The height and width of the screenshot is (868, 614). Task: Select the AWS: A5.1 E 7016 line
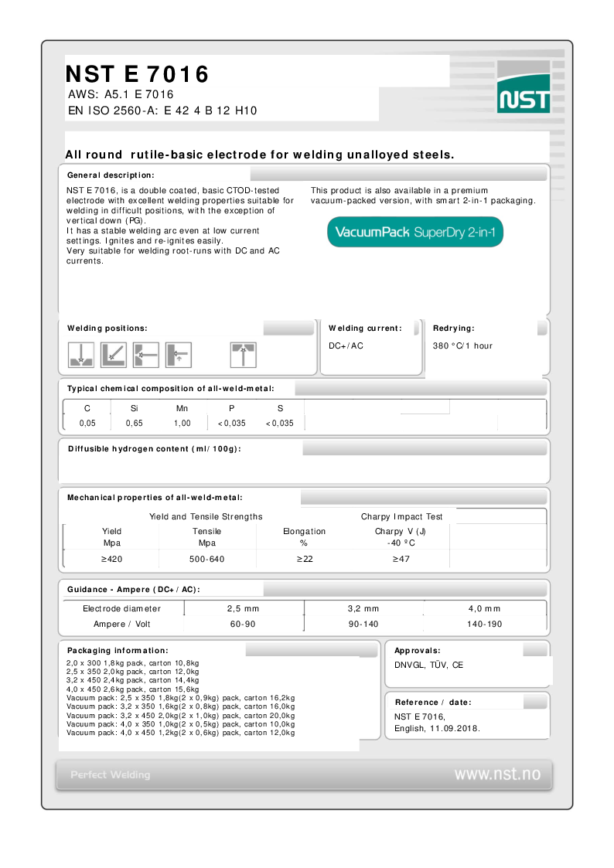click(x=121, y=94)
